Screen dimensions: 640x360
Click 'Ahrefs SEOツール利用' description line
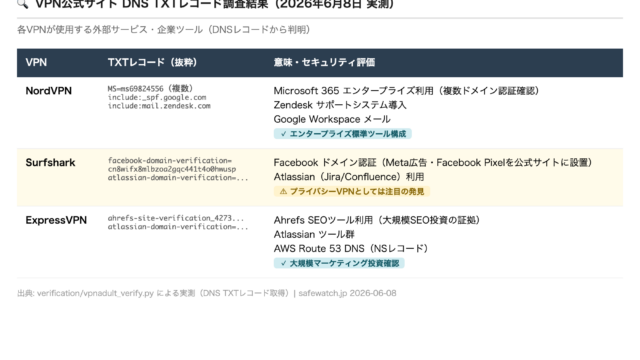[377, 220]
